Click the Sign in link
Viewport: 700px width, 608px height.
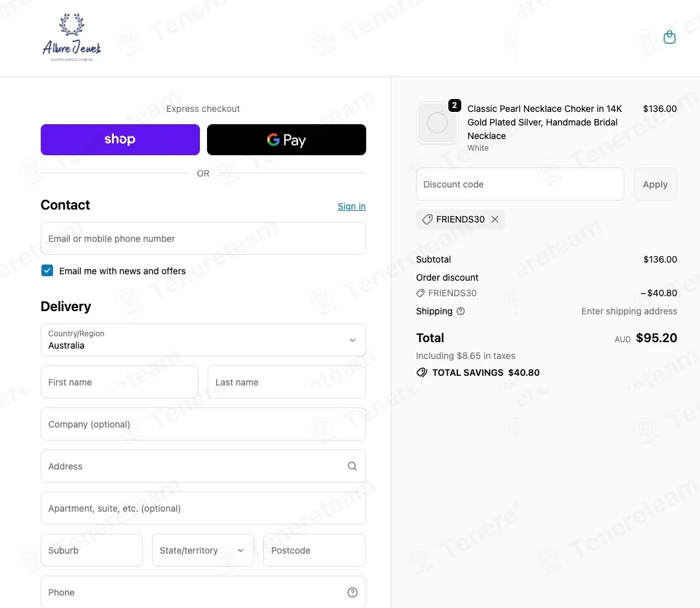351,206
